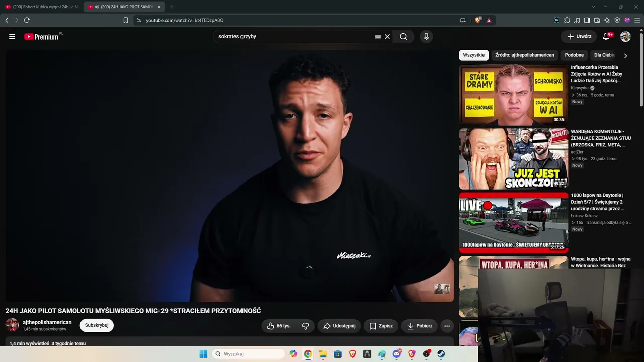Open the media control music-note icon
The width and height of the screenshot is (644, 362).
pyautogui.click(x=577, y=20)
